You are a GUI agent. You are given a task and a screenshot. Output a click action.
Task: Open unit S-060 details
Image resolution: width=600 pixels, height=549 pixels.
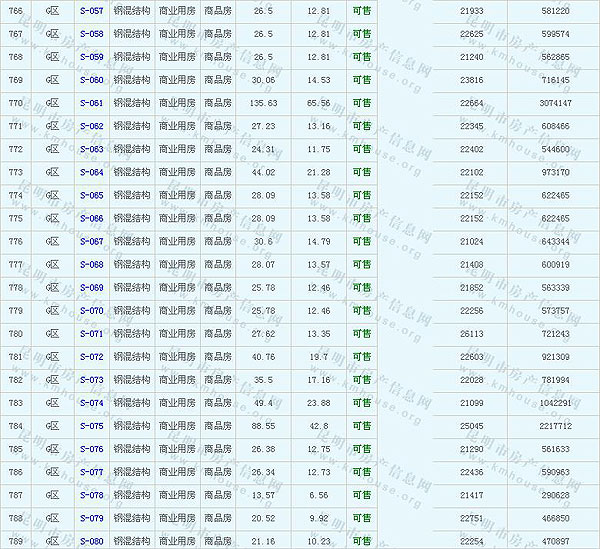click(91, 79)
